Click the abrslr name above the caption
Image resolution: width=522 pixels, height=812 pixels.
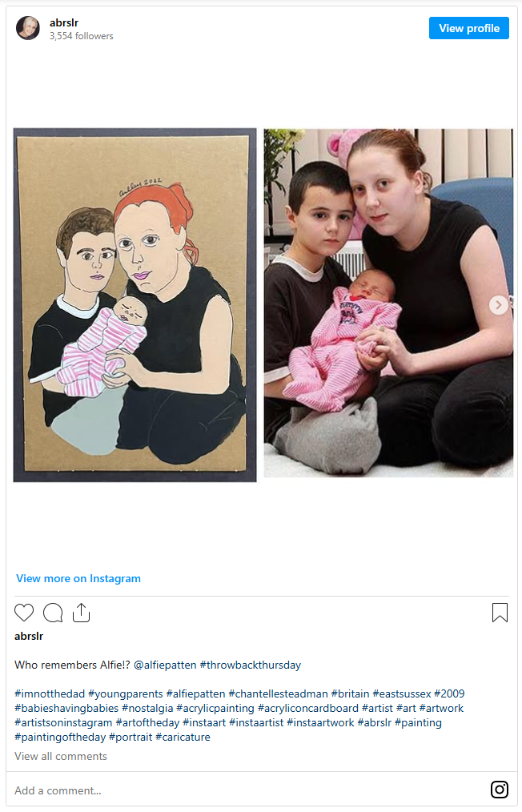point(29,636)
